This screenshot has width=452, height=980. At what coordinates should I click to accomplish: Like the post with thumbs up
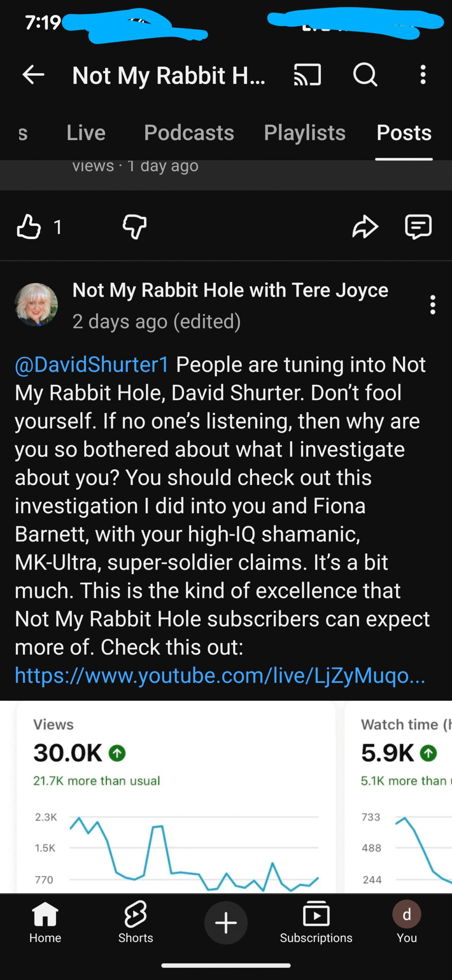click(x=29, y=227)
